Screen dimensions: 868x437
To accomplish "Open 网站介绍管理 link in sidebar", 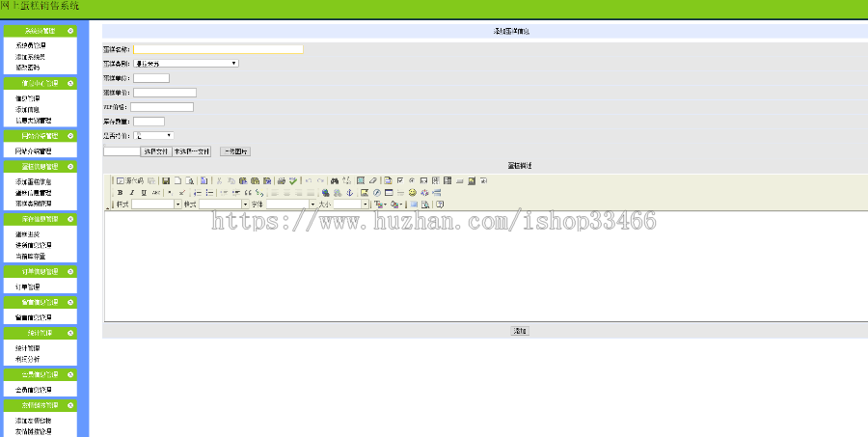I will (33, 150).
